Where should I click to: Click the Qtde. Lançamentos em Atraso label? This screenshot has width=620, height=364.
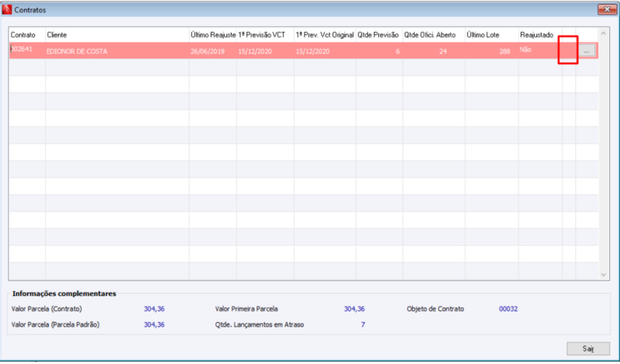[260, 325]
